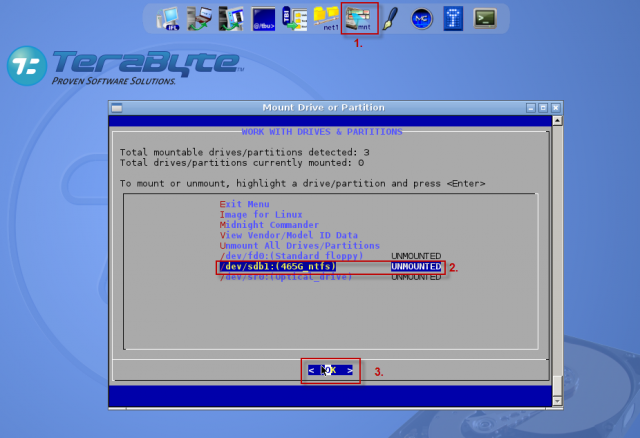Open the server to desktop transfer icon
This screenshot has width=640, height=438.
[x=231, y=19]
